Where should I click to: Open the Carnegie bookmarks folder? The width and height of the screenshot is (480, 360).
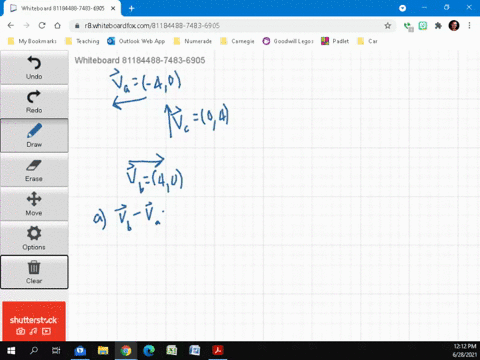[237, 41]
